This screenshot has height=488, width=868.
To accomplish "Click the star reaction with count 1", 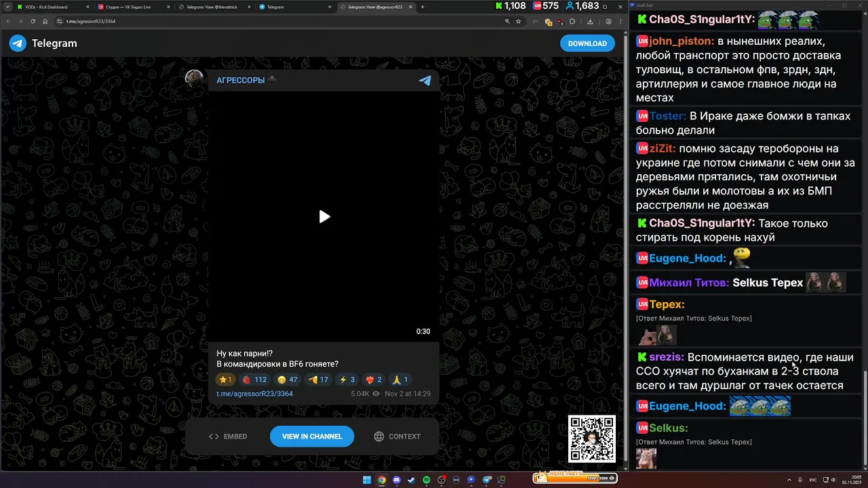I will [224, 380].
